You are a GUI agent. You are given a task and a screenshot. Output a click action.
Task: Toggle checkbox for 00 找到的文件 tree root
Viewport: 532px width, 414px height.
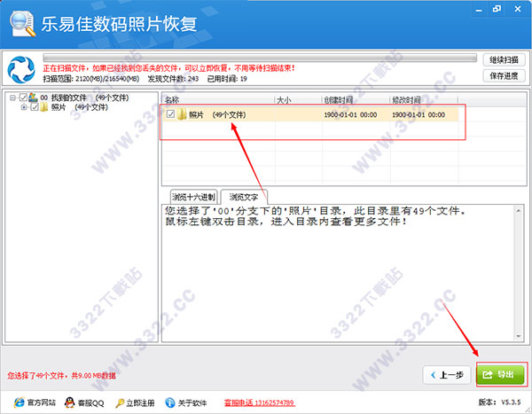coord(23,98)
